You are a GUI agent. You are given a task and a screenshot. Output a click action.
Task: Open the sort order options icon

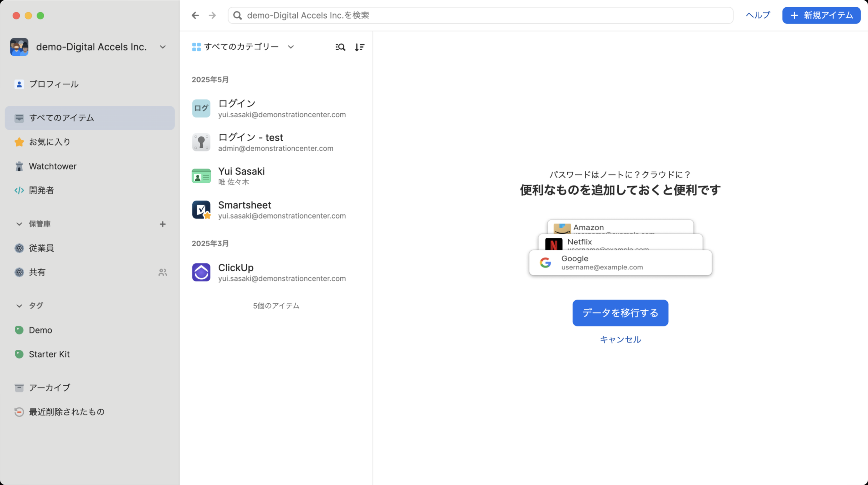tap(360, 47)
